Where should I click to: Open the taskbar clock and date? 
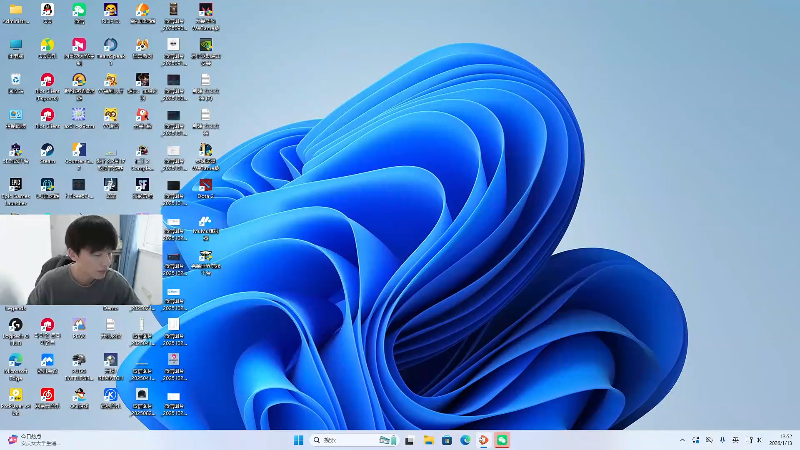pyautogui.click(x=779, y=440)
